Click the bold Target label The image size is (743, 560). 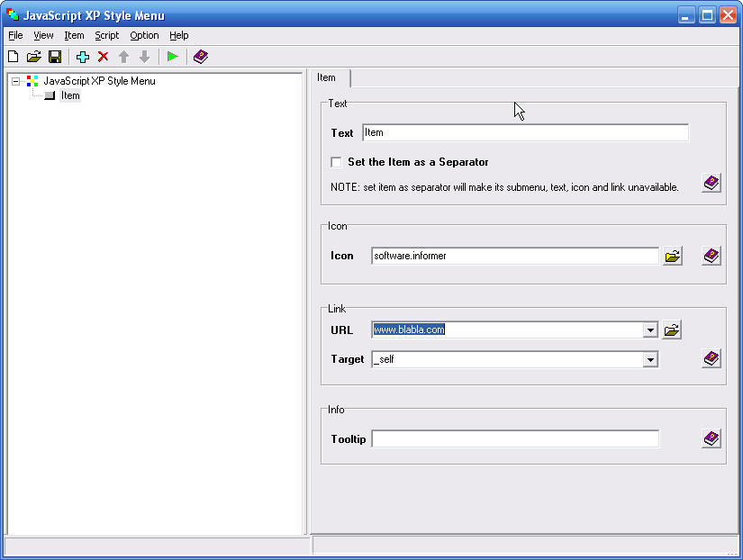point(348,359)
